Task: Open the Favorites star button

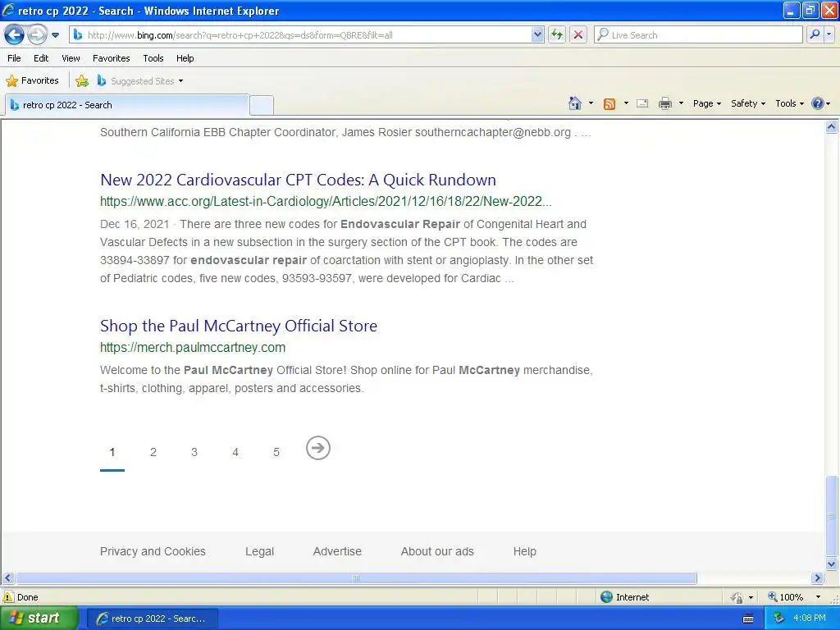Action: [x=32, y=81]
